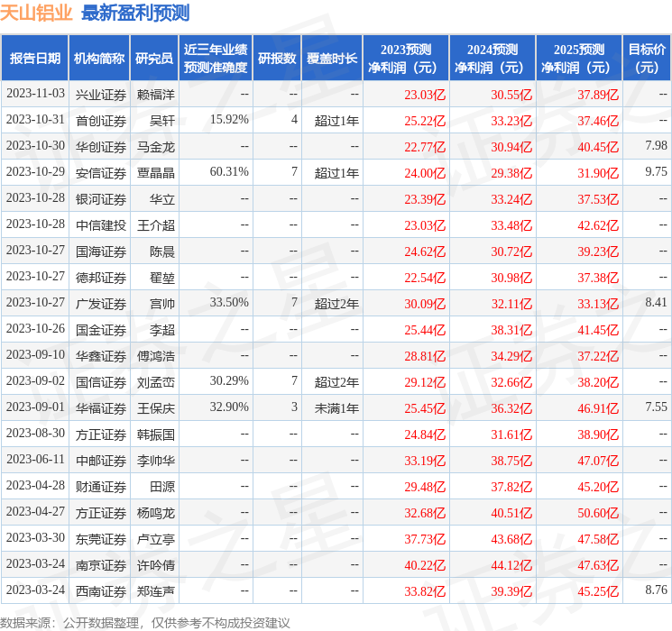Click analyst name 赖福洋

pyautogui.click(x=155, y=95)
